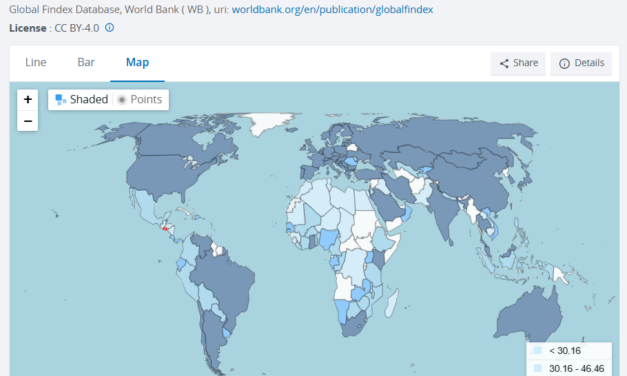
Task: Open the worldbank.org globalfindex link
Action: 332,9
